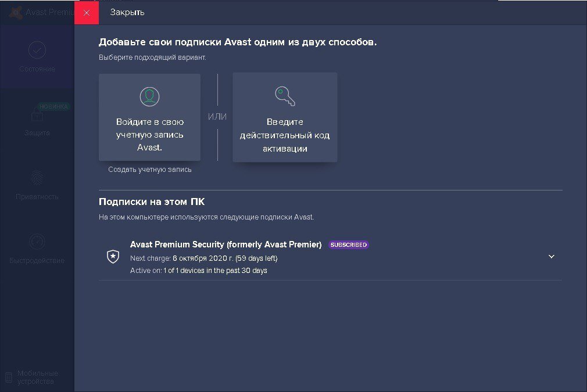
Task: Click the checkmark status icon in sidebar
Action: (x=37, y=50)
